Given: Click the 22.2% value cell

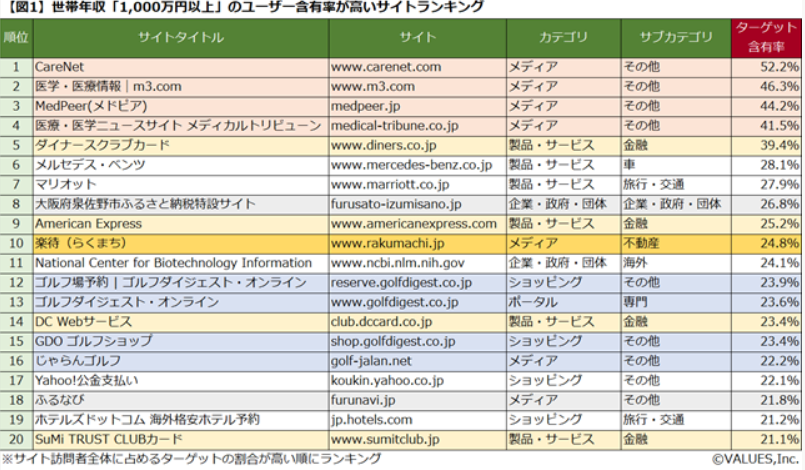Looking at the screenshot, I should click(766, 361).
